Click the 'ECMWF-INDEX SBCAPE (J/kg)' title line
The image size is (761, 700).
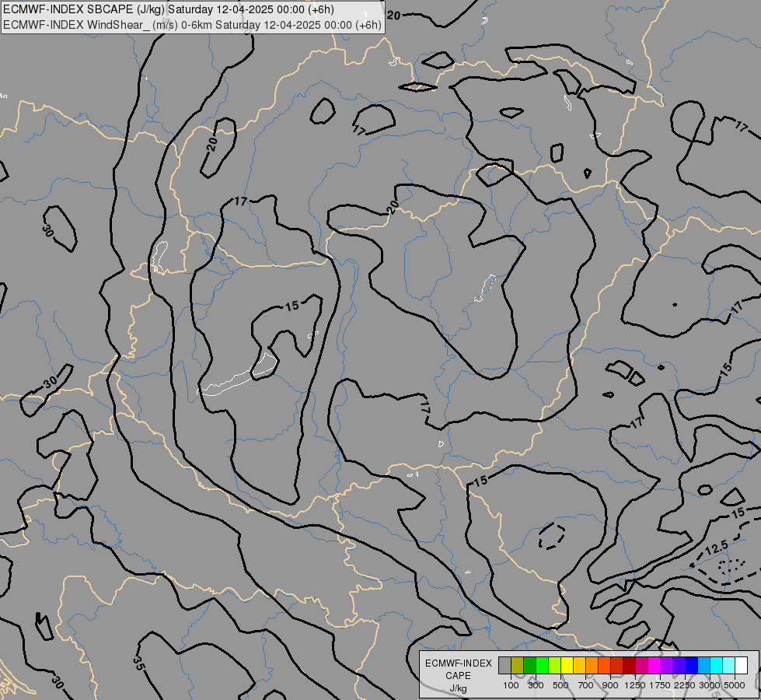[169, 9]
